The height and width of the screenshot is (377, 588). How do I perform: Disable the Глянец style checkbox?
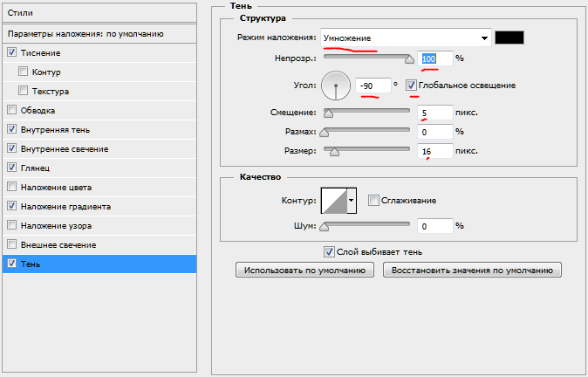[11, 168]
